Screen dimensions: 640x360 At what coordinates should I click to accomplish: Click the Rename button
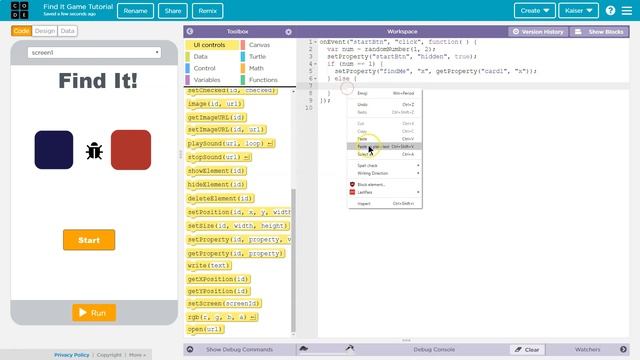[x=136, y=11]
